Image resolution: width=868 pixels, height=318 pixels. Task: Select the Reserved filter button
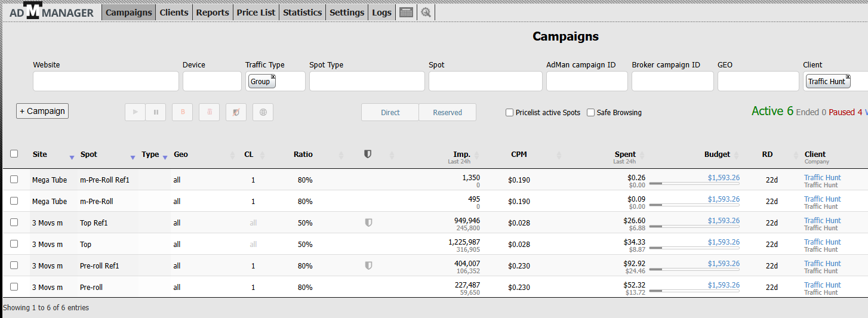click(x=447, y=112)
